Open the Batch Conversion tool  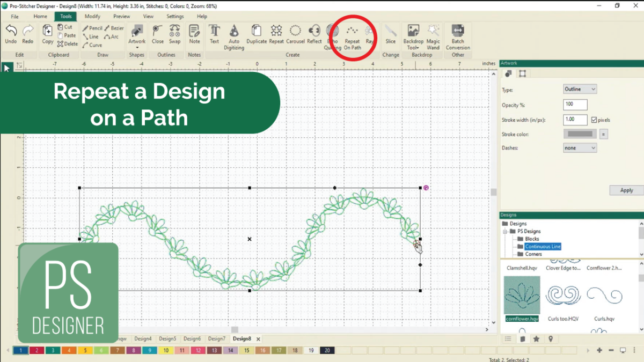pyautogui.click(x=458, y=36)
